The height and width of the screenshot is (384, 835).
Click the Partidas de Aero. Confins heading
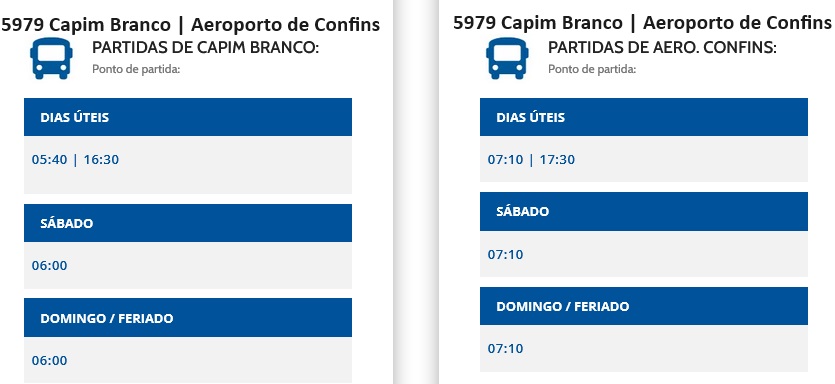(662, 47)
